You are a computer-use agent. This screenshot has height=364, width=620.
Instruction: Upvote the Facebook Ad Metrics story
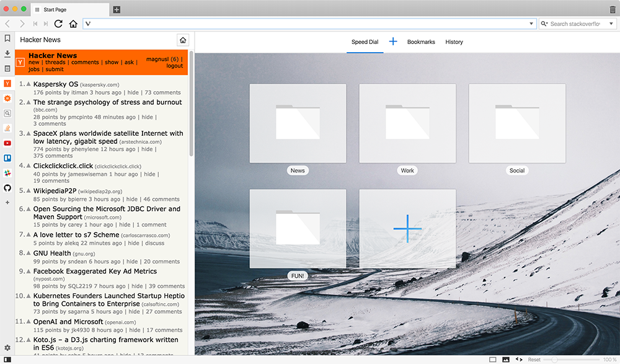tap(29, 271)
